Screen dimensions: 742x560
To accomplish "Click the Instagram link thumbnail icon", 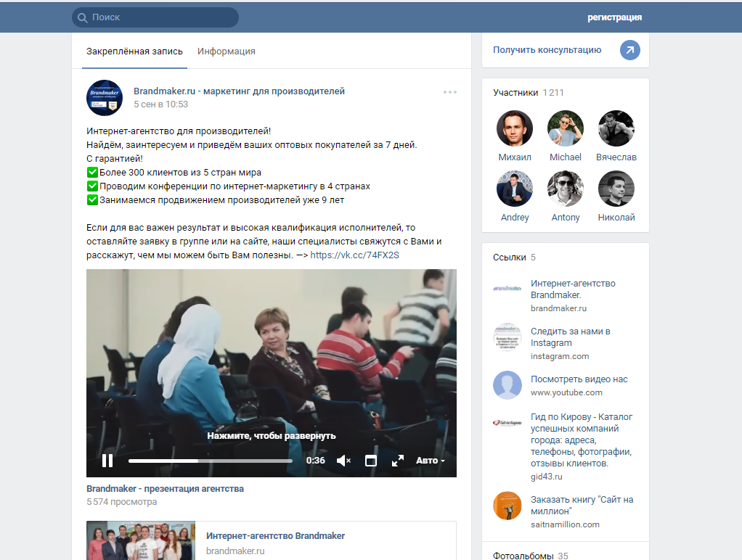I will coord(507,337).
